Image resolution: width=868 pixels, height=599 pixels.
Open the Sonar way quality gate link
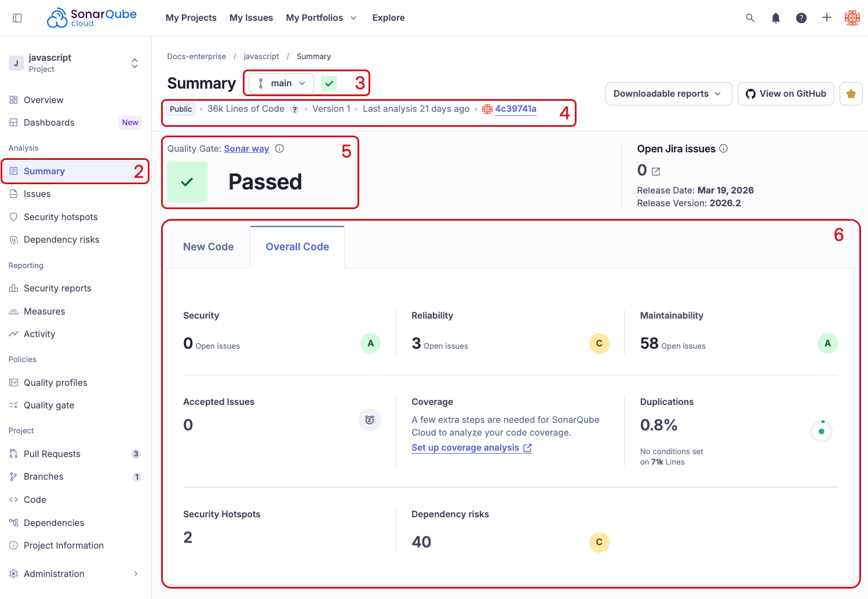[x=247, y=149]
